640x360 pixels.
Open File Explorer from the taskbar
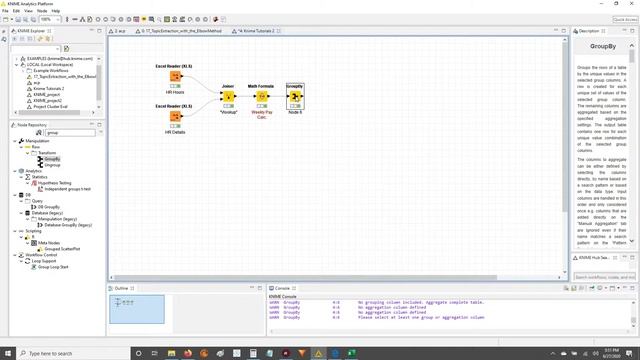(171, 353)
